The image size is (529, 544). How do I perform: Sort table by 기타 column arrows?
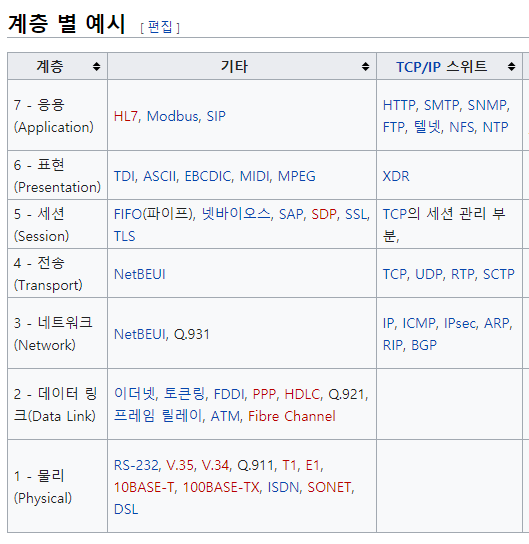coord(365,66)
